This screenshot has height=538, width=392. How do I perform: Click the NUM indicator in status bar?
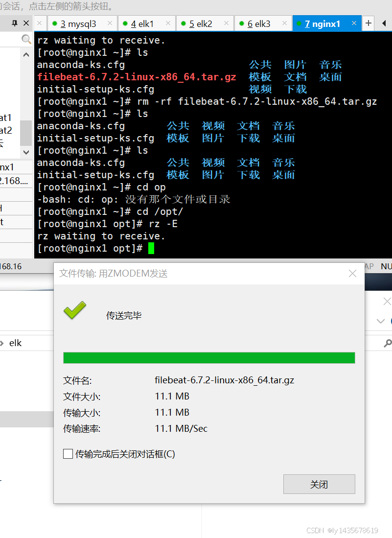386,266
